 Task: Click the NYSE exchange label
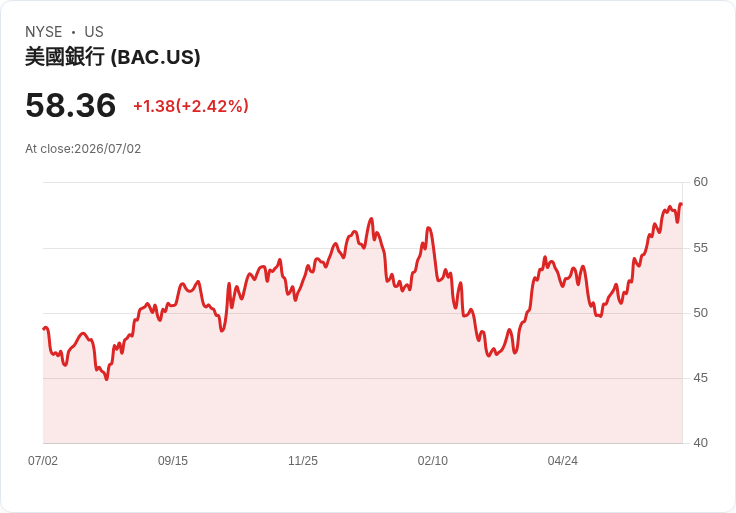(x=43, y=32)
